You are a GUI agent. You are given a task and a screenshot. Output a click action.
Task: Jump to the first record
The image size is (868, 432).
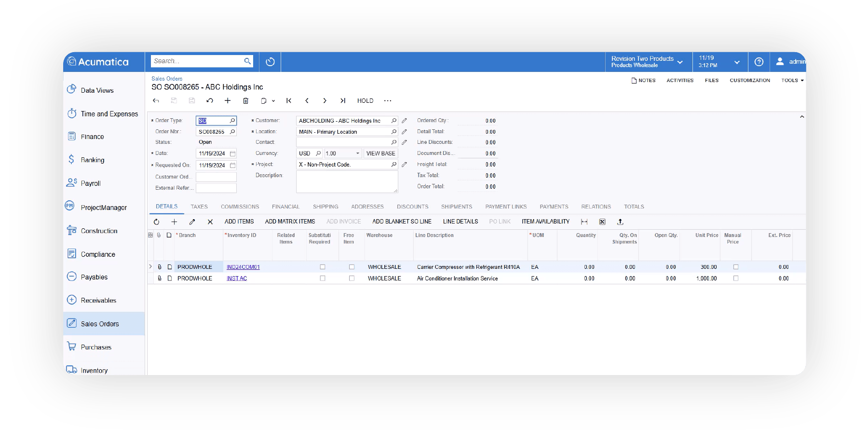click(x=289, y=101)
